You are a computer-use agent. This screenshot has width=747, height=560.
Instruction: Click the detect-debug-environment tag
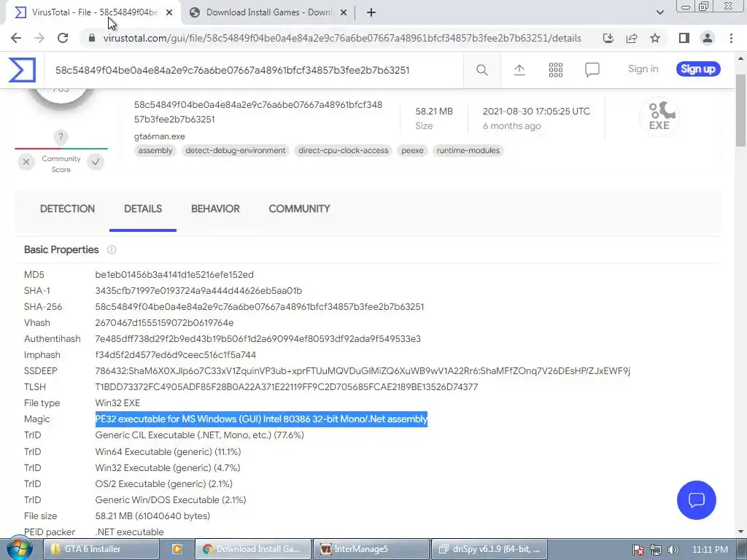236,150
